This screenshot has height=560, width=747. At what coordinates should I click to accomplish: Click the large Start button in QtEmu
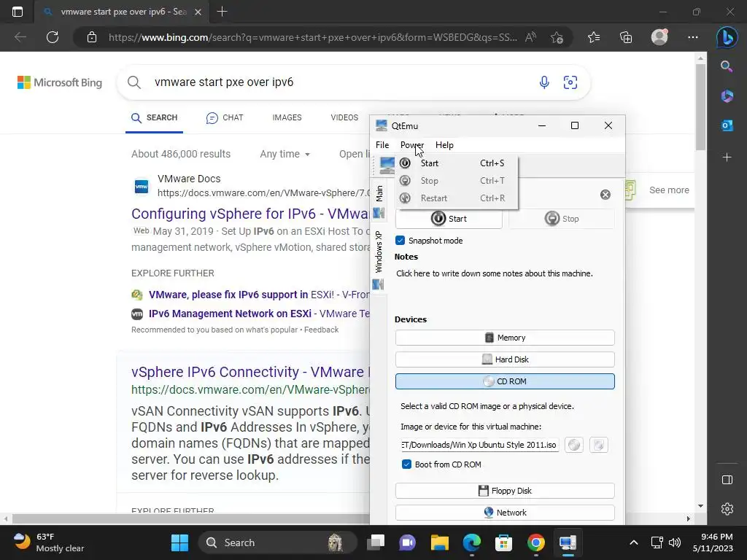pos(449,219)
